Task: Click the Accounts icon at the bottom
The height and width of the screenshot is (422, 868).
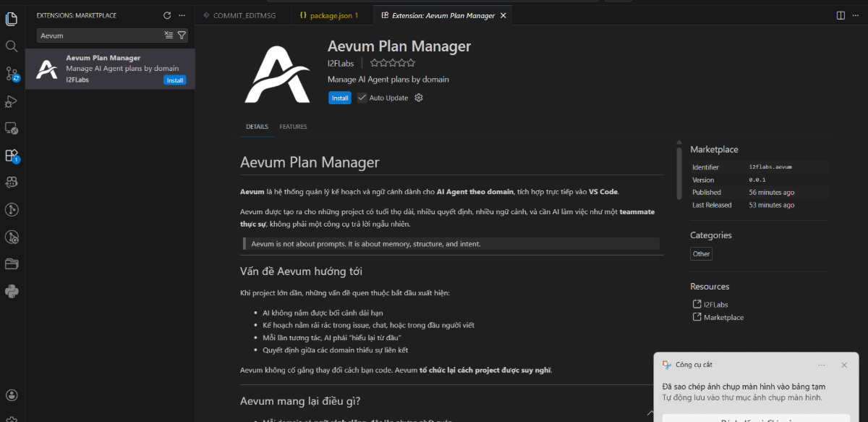Action: (11, 394)
